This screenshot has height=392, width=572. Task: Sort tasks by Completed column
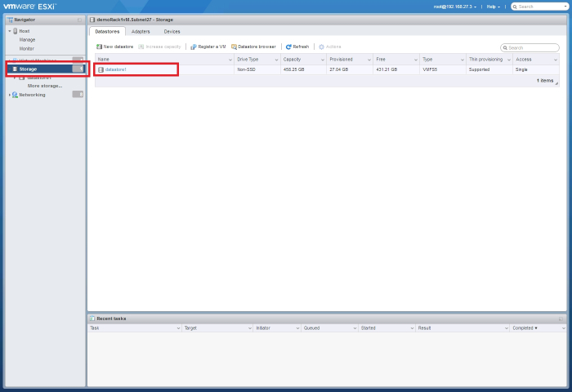click(x=523, y=328)
